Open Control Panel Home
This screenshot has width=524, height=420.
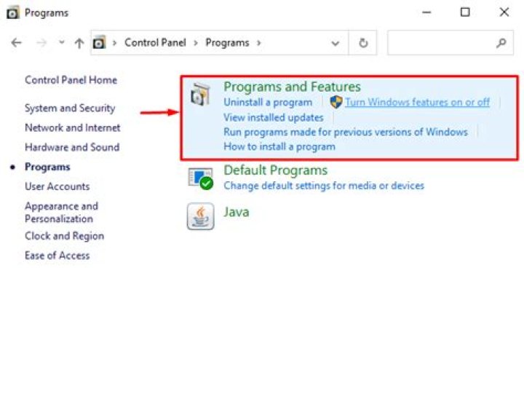[71, 80]
